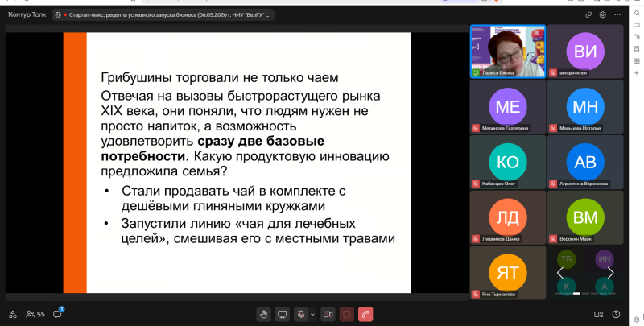Copy meeting link icon
Image resolution: width=644 pixels, height=326 pixels.
[588, 14]
